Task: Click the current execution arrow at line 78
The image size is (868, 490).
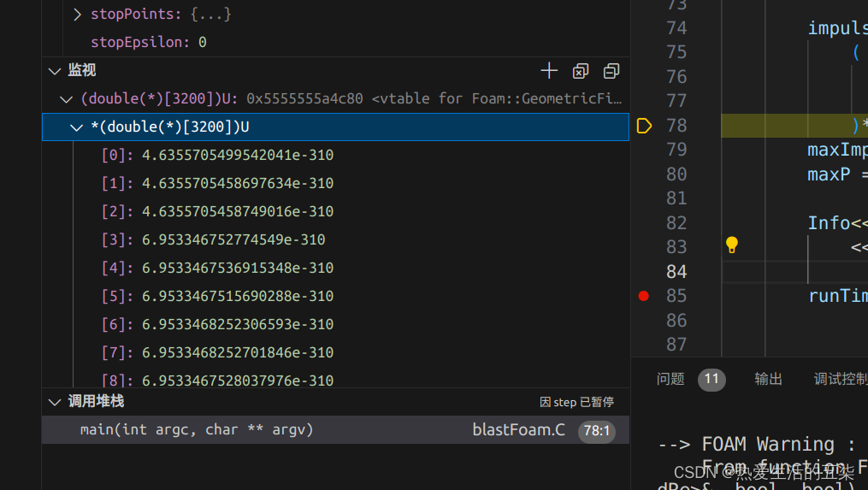Action: [644, 126]
